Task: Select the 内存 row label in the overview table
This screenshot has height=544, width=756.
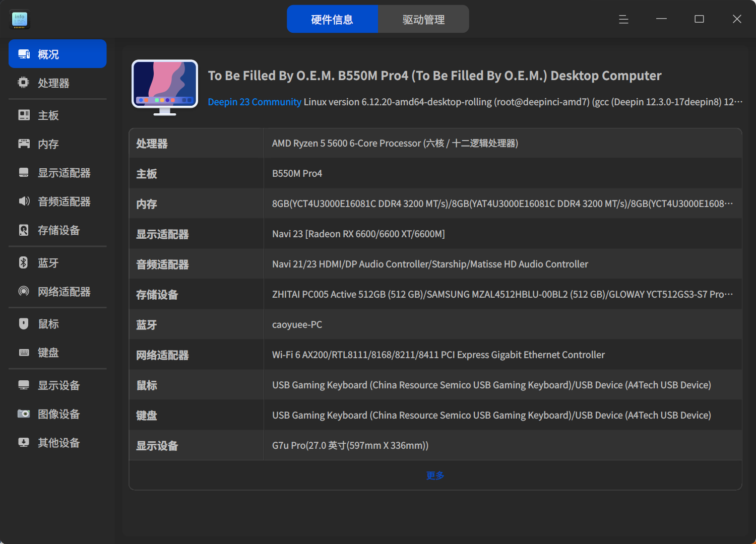Action: [147, 204]
